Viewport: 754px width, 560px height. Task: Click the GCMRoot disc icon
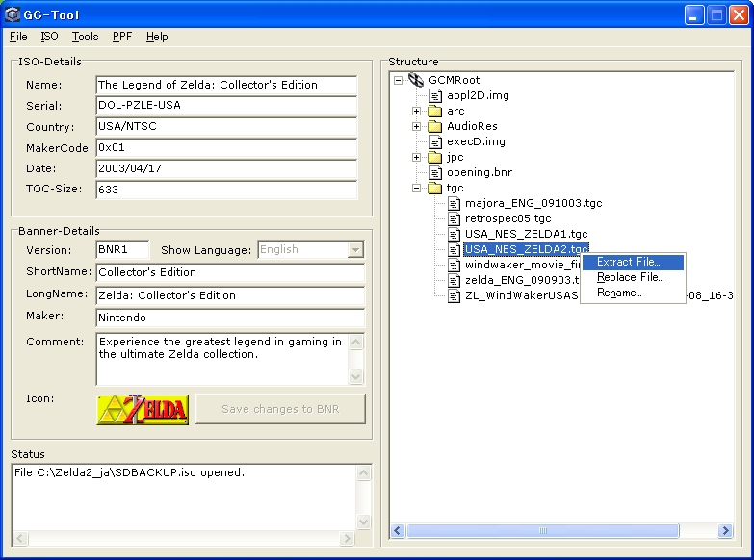tap(416, 80)
